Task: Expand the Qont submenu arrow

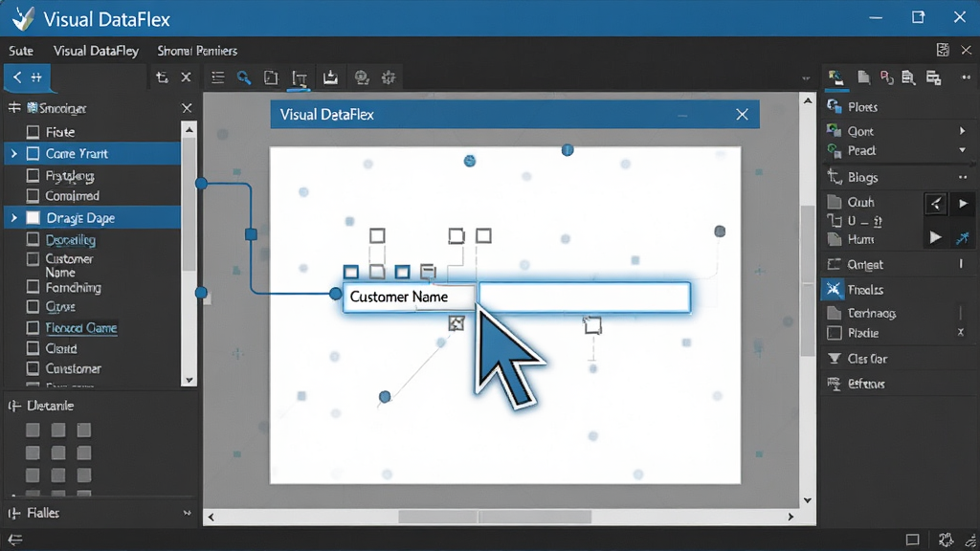Action: [962, 130]
